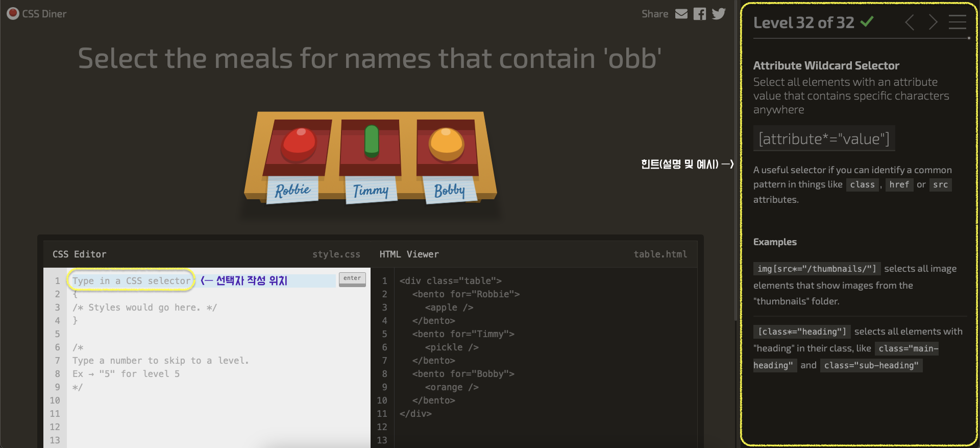Share on Facebook icon
The height and width of the screenshot is (448, 980).
700,14
